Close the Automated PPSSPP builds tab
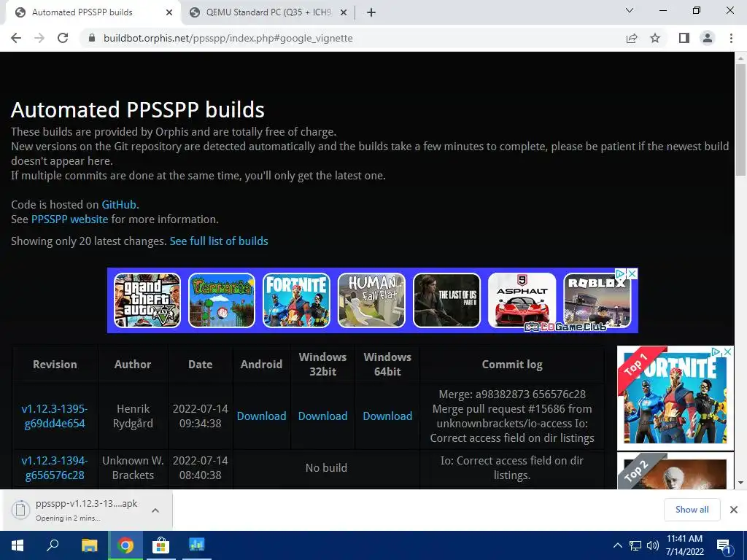The height and width of the screenshot is (560, 747). point(169,12)
